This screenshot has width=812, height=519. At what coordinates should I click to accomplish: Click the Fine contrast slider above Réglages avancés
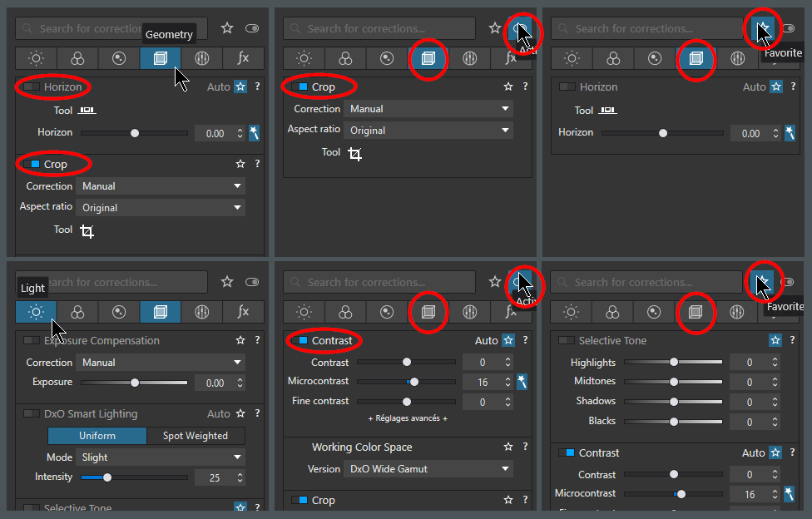(x=407, y=402)
